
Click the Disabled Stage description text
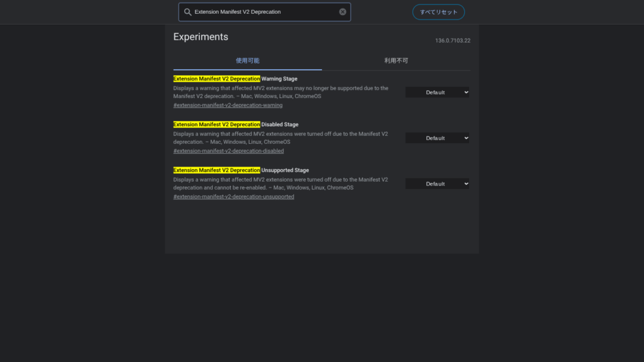(x=280, y=138)
